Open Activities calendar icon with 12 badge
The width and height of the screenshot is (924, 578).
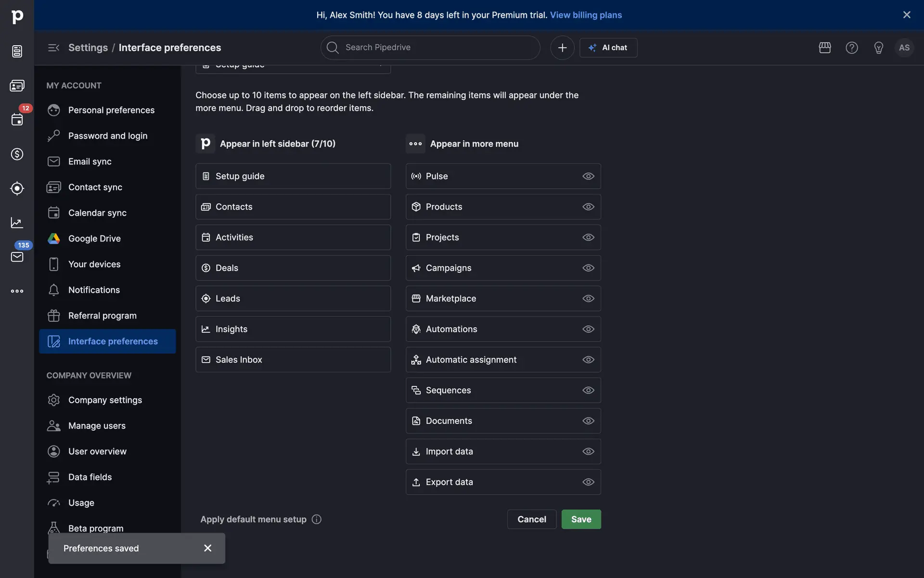17,119
